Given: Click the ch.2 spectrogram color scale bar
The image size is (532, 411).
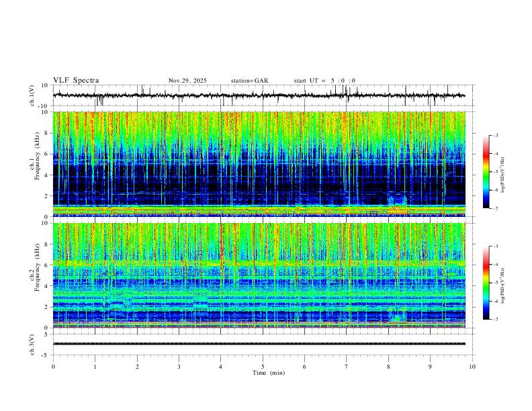Looking at the screenshot, I should pyautogui.click(x=486, y=283).
